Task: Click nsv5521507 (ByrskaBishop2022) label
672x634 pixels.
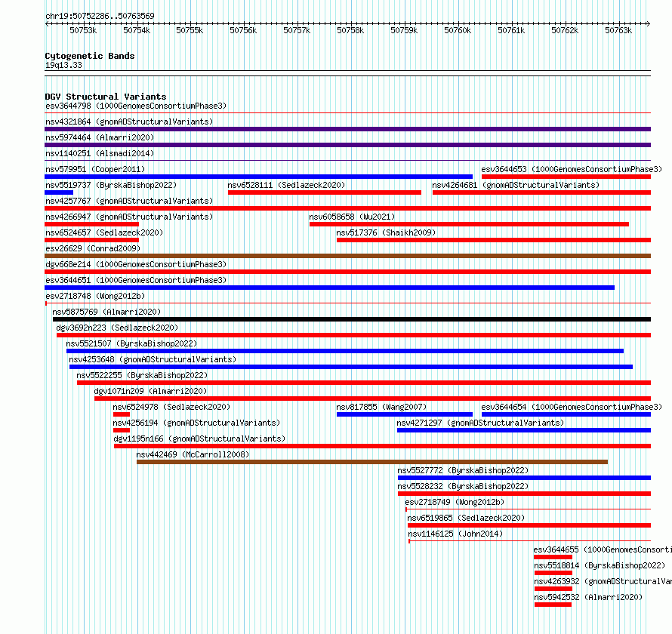Action: tap(131, 343)
